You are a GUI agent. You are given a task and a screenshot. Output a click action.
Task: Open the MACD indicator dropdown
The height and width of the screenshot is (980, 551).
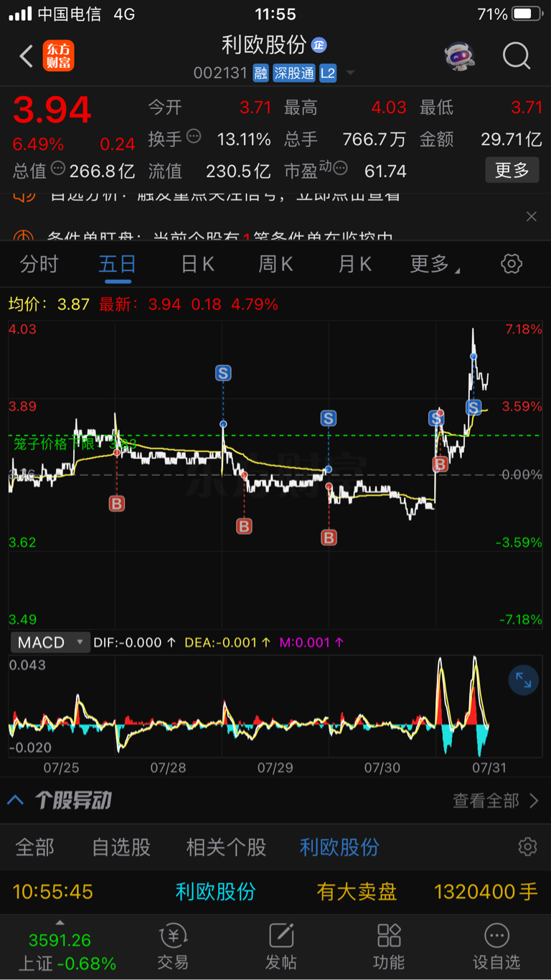pos(50,642)
